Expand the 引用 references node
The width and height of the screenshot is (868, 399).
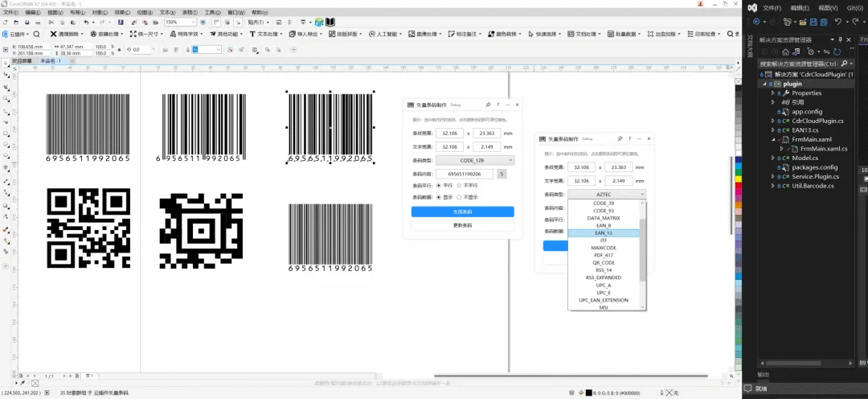773,102
